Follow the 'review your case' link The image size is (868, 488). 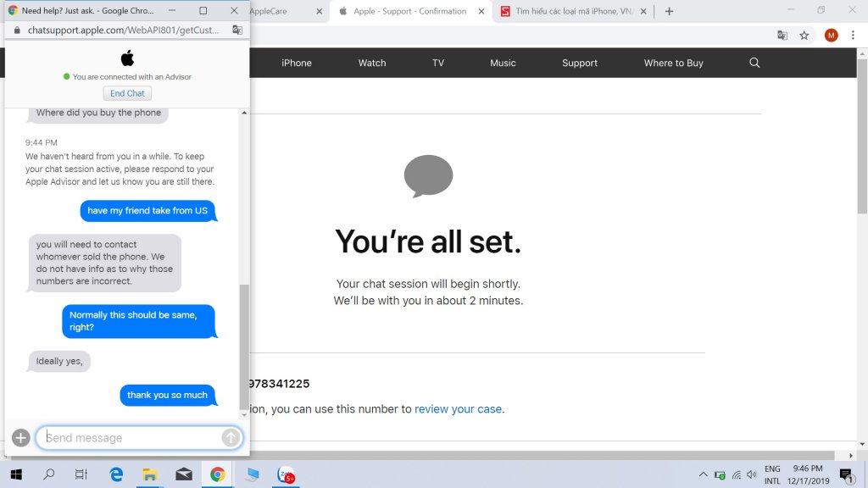(x=458, y=409)
